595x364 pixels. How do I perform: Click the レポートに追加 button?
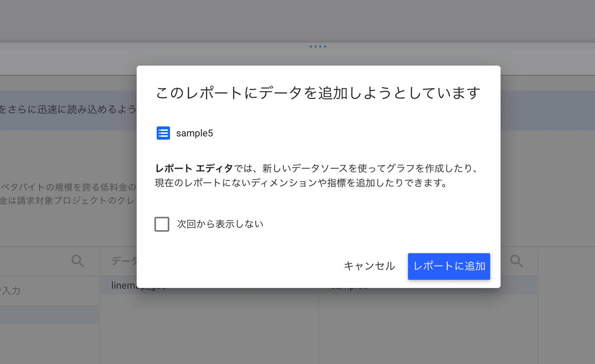click(449, 266)
